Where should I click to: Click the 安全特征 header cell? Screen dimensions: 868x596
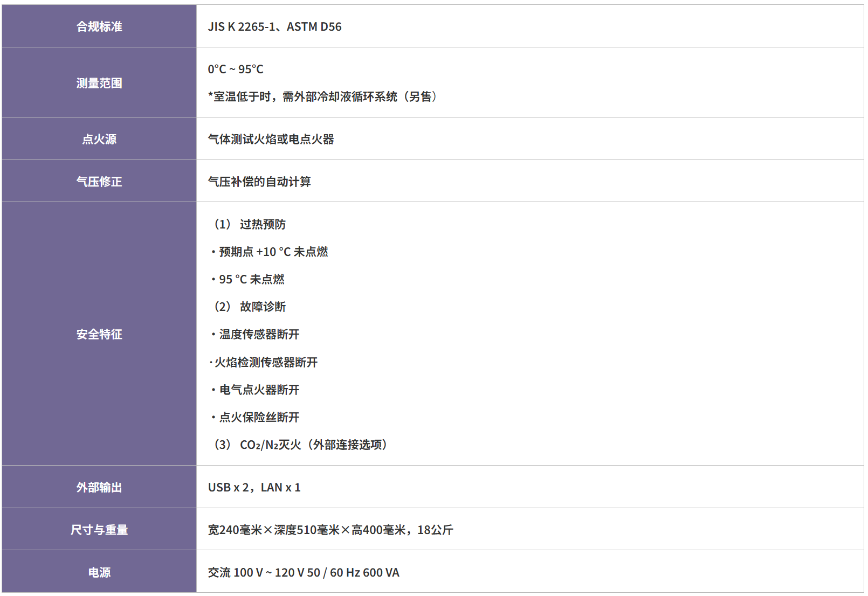point(100,335)
